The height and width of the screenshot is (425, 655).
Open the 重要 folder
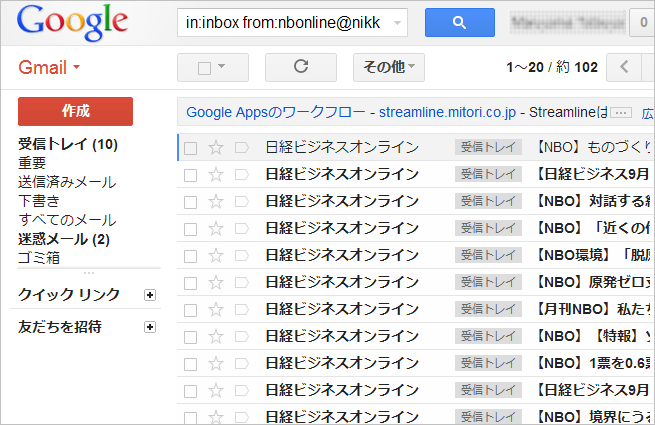[32, 163]
